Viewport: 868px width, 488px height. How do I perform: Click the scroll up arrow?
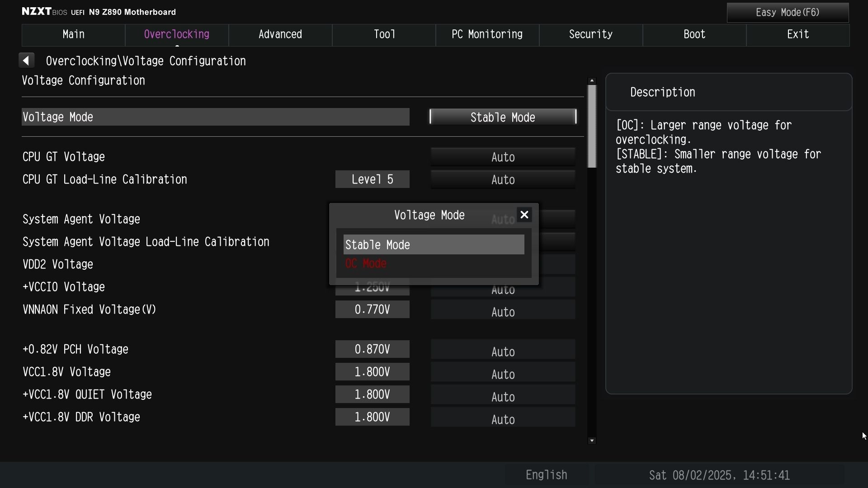(x=592, y=80)
